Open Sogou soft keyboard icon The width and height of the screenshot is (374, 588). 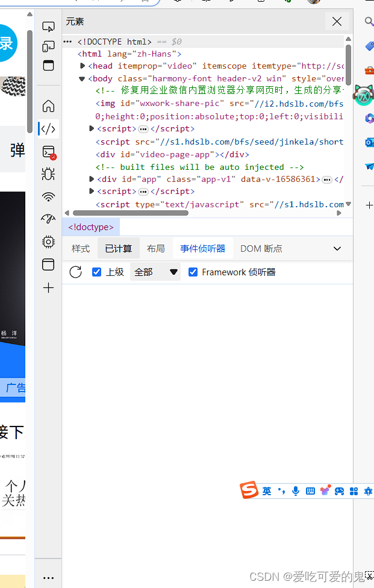coord(310,491)
